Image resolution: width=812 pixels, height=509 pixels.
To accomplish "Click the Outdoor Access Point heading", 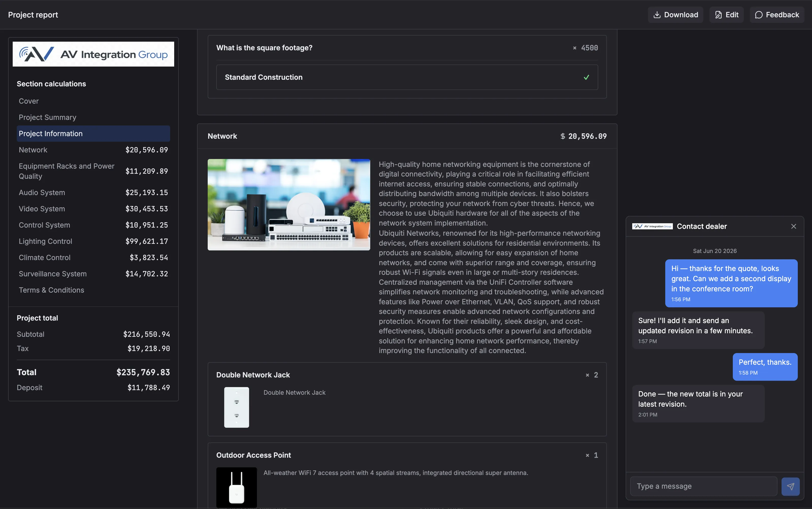I will click(253, 455).
